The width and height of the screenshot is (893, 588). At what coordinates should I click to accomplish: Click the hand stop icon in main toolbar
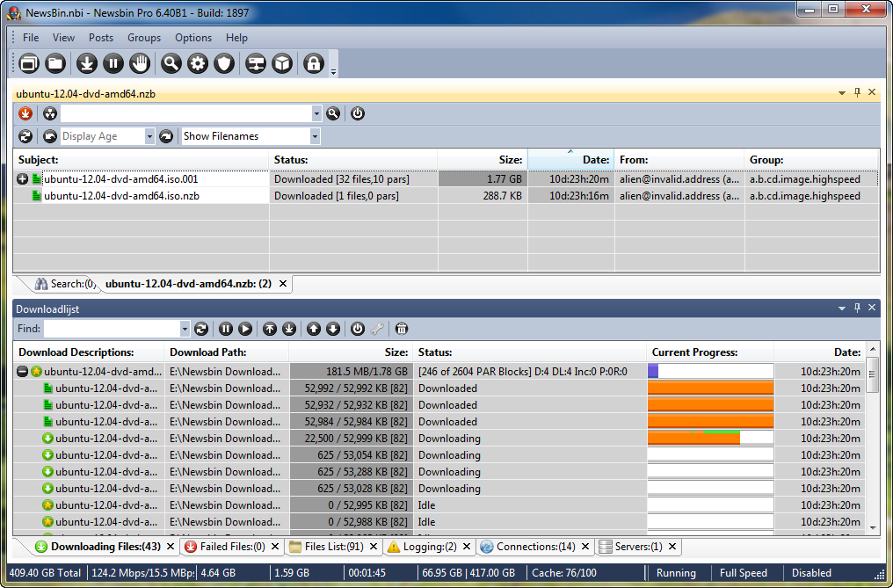coord(140,63)
